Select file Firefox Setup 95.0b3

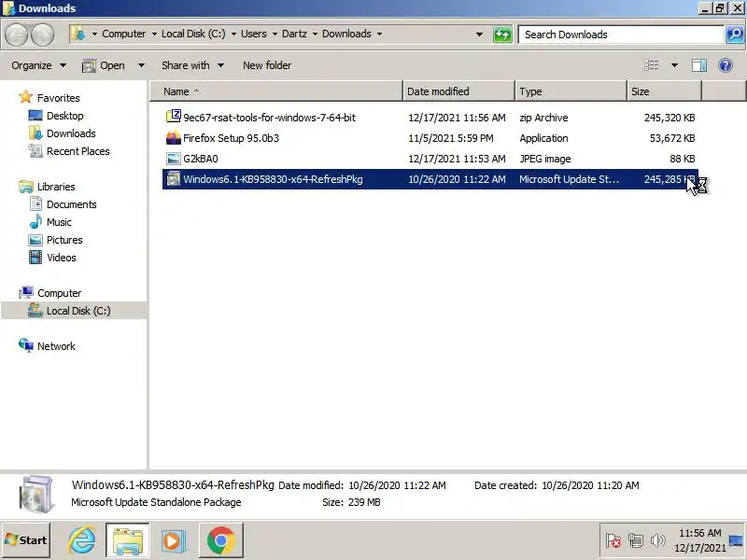[x=231, y=138]
